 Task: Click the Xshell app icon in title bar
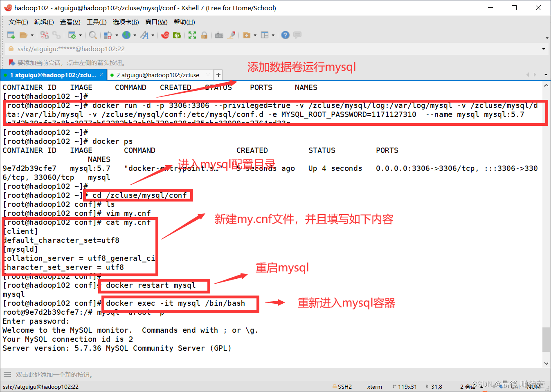coord(8,8)
